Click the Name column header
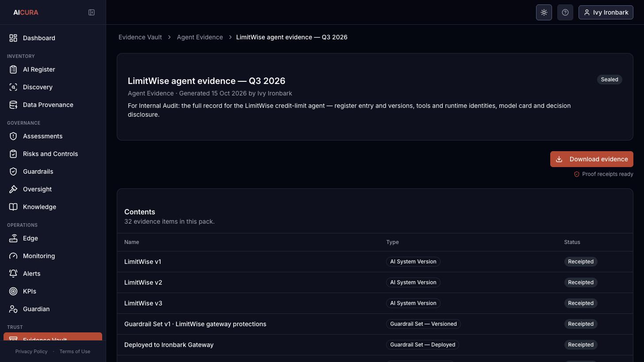The height and width of the screenshot is (362, 644). pos(132,242)
